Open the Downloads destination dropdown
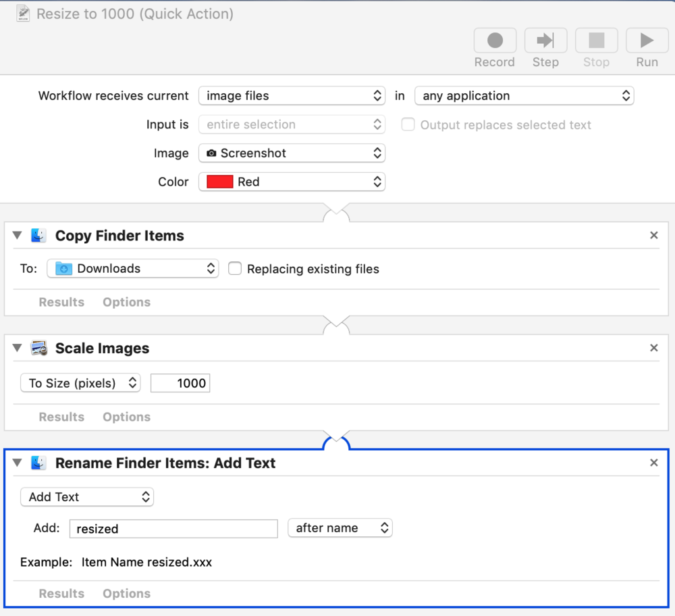 (132, 268)
